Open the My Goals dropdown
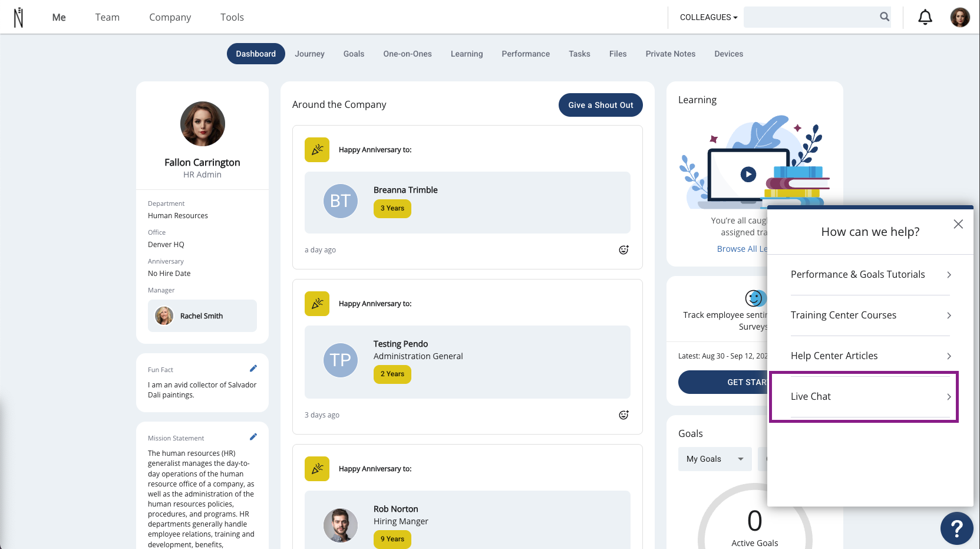Viewport: 980px width, 549px height. tap(715, 459)
